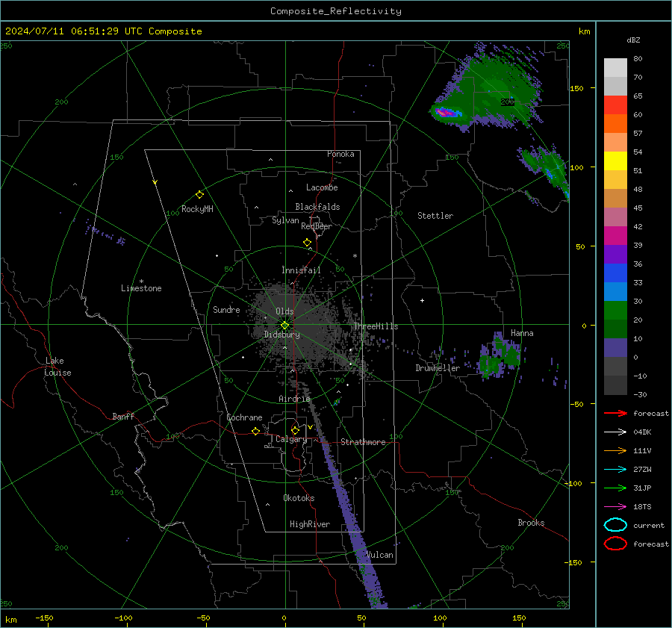The width and height of the screenshot is (672, 628).
Task: Click the red forecast ellipse icon
Action: point(615,544)
